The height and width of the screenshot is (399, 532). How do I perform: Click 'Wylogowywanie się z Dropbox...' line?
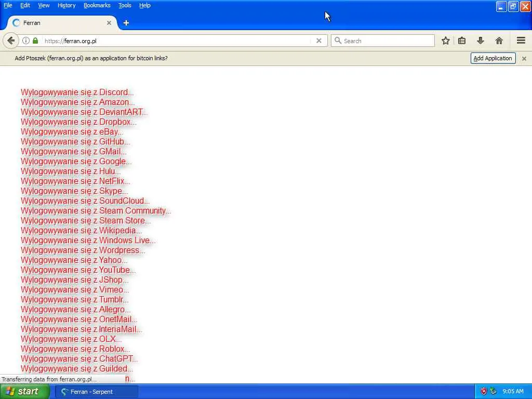tap(79, 122)
